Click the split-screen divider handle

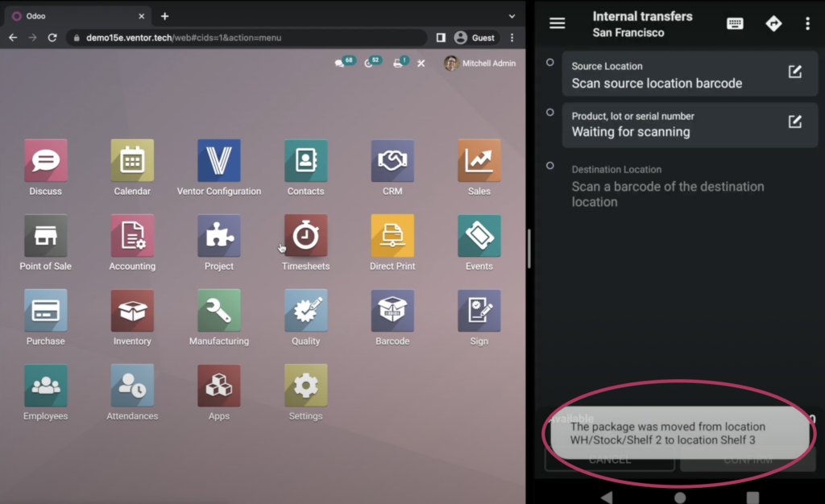[529, 249]
